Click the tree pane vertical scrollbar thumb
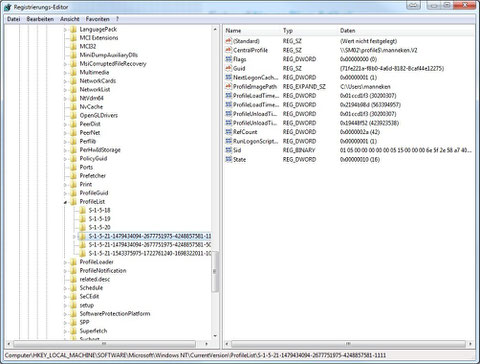 pos(215,272)
